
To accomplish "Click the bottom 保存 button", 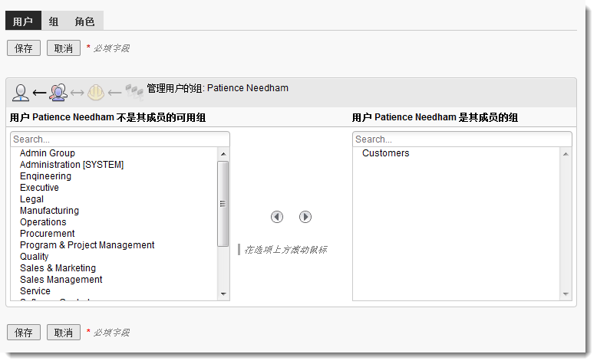I will coord(24,333).
